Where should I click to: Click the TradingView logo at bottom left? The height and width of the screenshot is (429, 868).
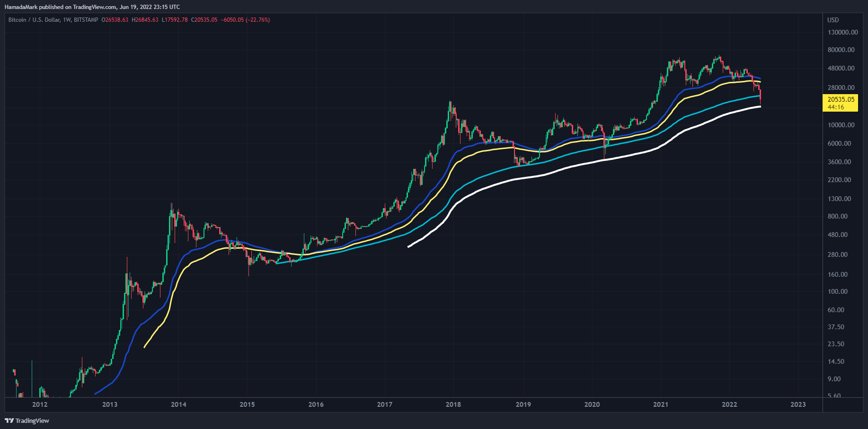(27, 420)
